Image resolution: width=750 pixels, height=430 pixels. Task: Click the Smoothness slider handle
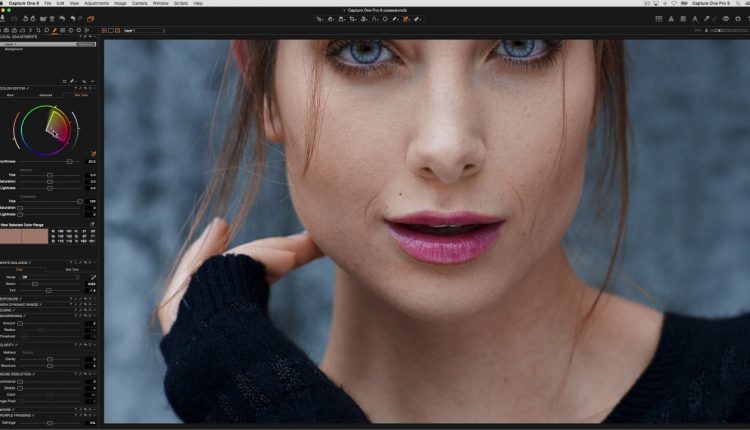(x=69, y=162)
